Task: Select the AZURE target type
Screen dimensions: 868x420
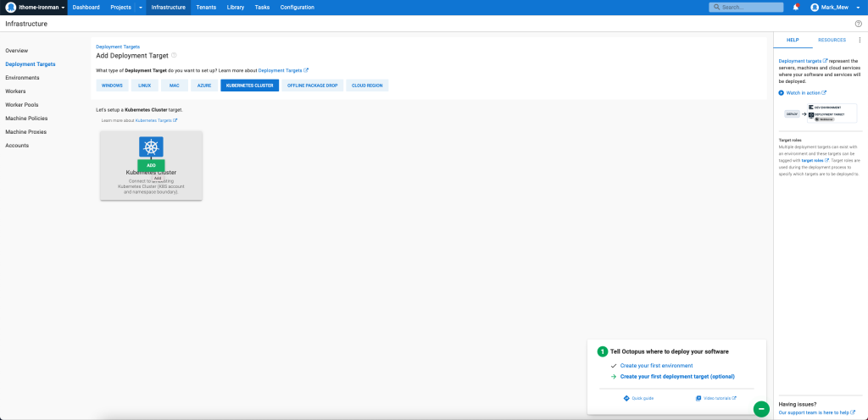Action: coord(204,86)
